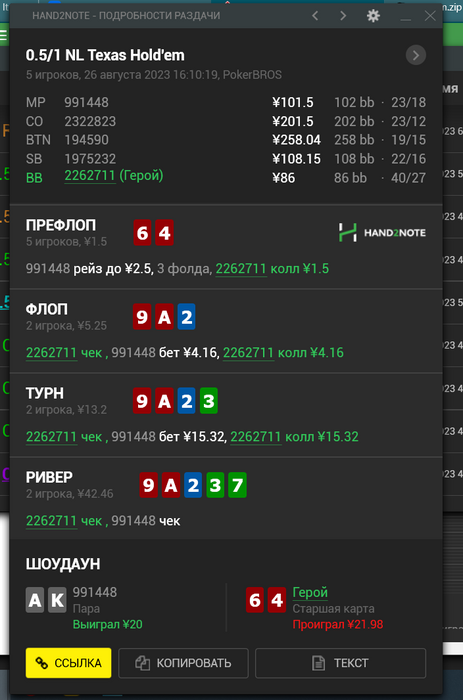Image resolution: width=463 pixels, height=700 pixels.
Task: Click 2262711 link in river actions
Action: click(51, 521)
